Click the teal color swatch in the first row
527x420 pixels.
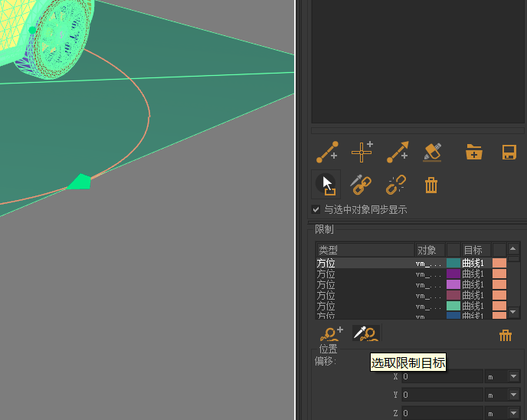click(453, 263)
